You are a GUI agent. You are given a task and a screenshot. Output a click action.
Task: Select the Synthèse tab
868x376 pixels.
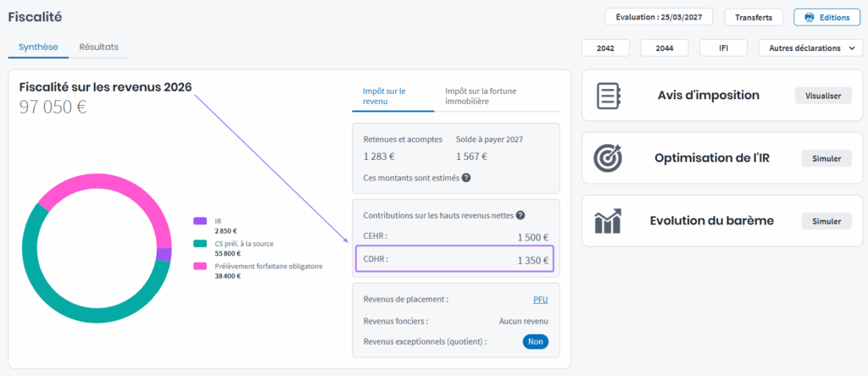tap(38, 47)
